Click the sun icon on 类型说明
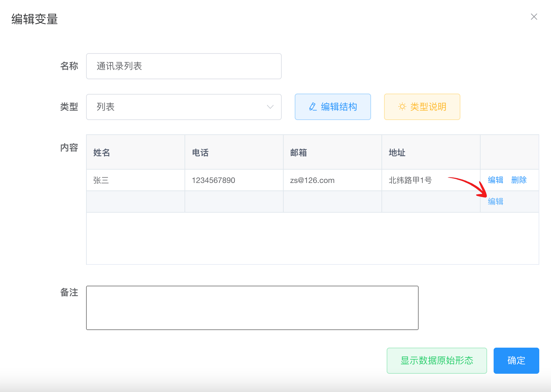551x392 pixels. coord(402,107)
